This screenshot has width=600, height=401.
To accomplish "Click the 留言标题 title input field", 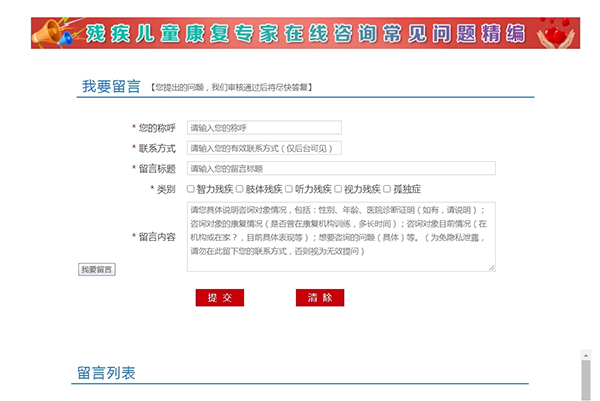I will click(341, 168).
